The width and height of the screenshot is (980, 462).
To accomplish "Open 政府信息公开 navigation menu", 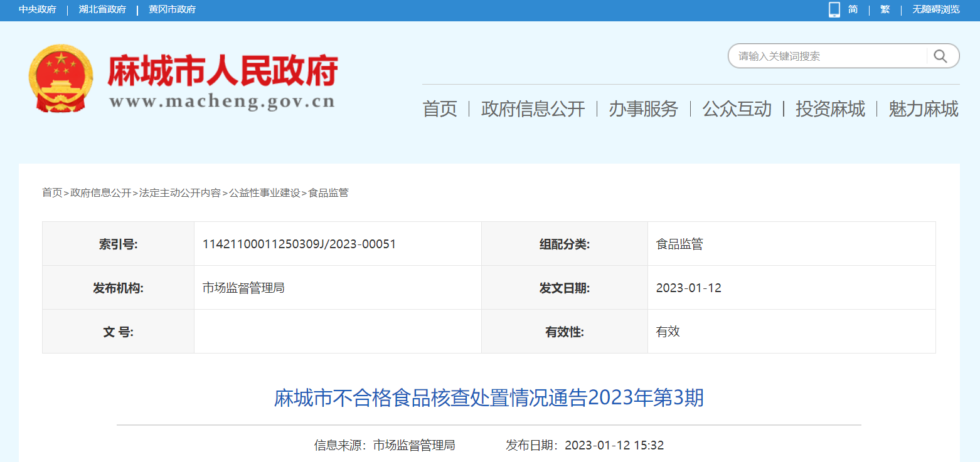I will coord(533,109).
